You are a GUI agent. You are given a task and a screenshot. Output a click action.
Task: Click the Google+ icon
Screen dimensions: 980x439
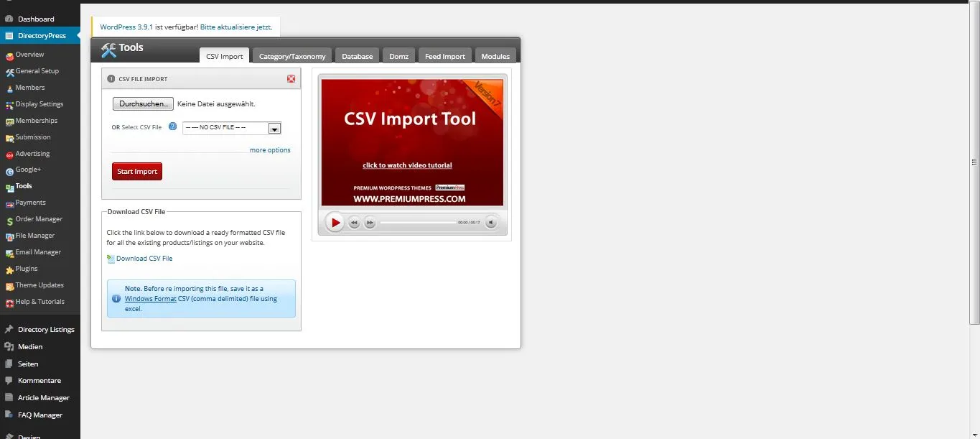tap(9, 171)
